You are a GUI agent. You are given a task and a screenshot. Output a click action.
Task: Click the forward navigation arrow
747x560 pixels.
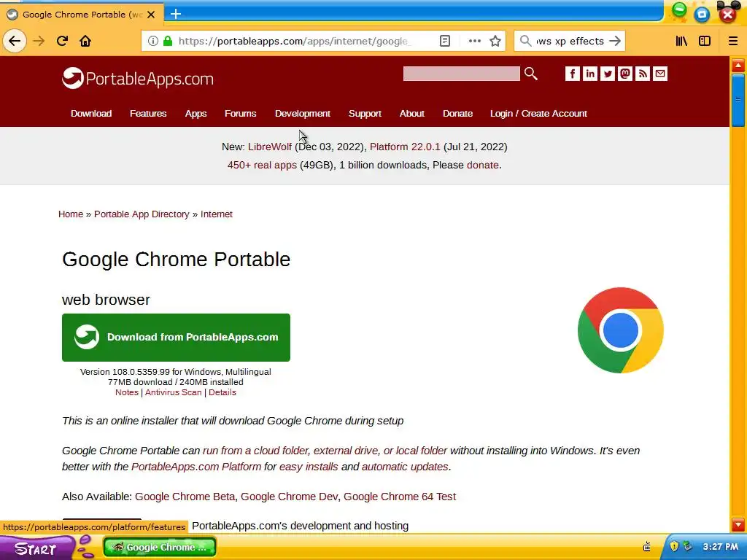pos(39,41)
